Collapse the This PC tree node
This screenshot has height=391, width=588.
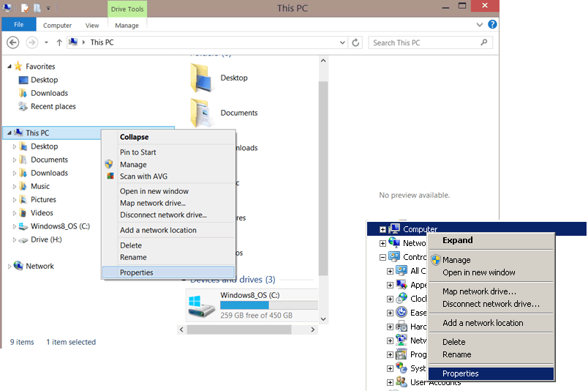point(10,133)
